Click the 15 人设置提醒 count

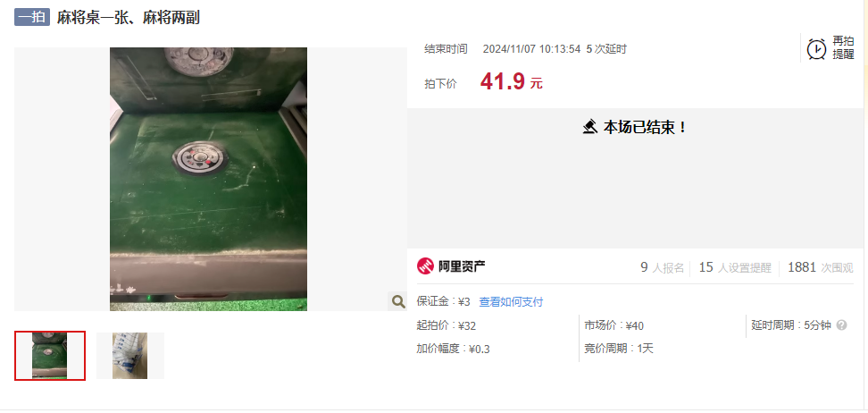(735, 268)
